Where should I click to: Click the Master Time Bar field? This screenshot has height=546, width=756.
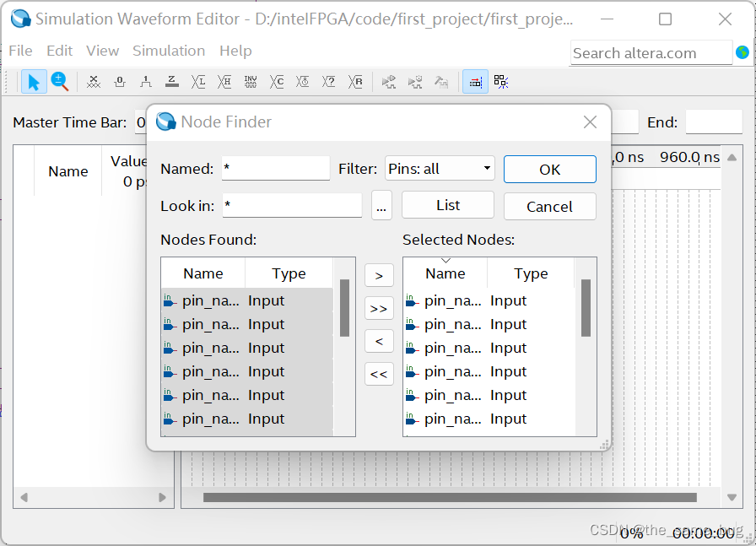tap(141, 122)
